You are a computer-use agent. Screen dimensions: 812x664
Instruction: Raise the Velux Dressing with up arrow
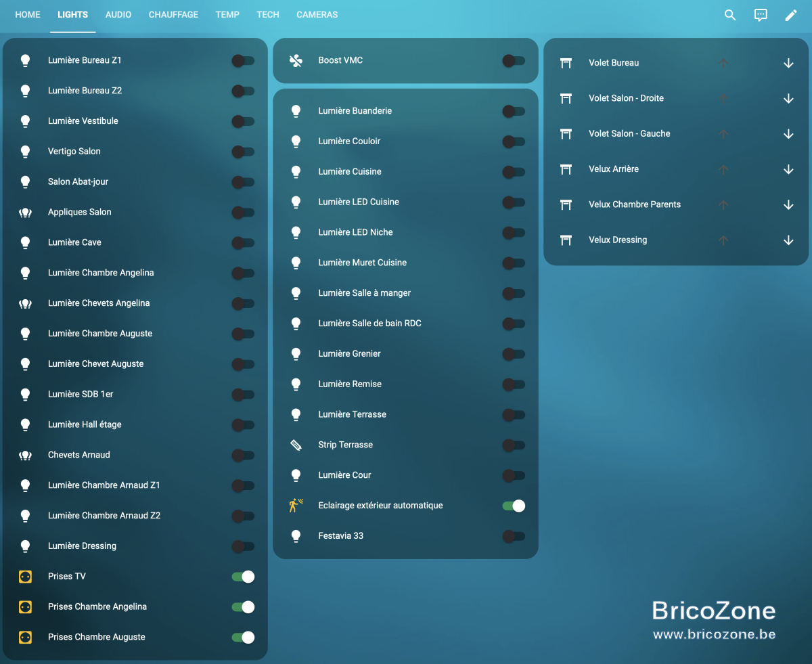(x=723, y=240)
